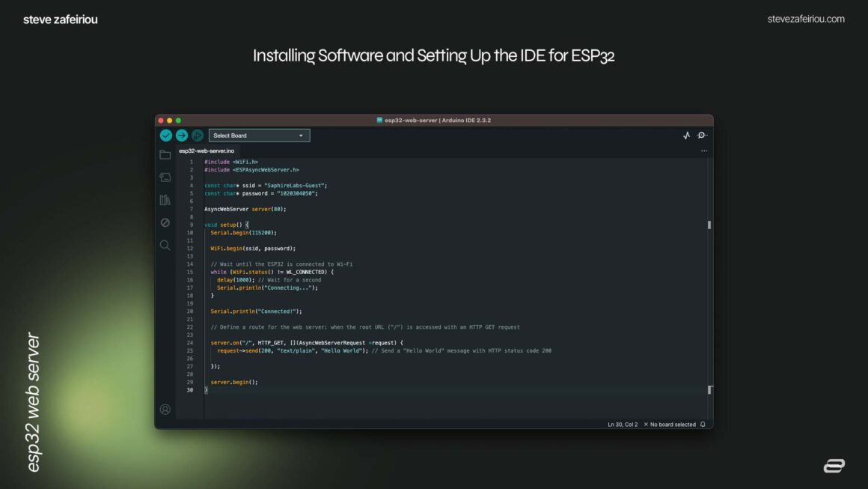Show the Library Manager panel
This screenshot has width=868, height=489.
[x=165, y=200]
